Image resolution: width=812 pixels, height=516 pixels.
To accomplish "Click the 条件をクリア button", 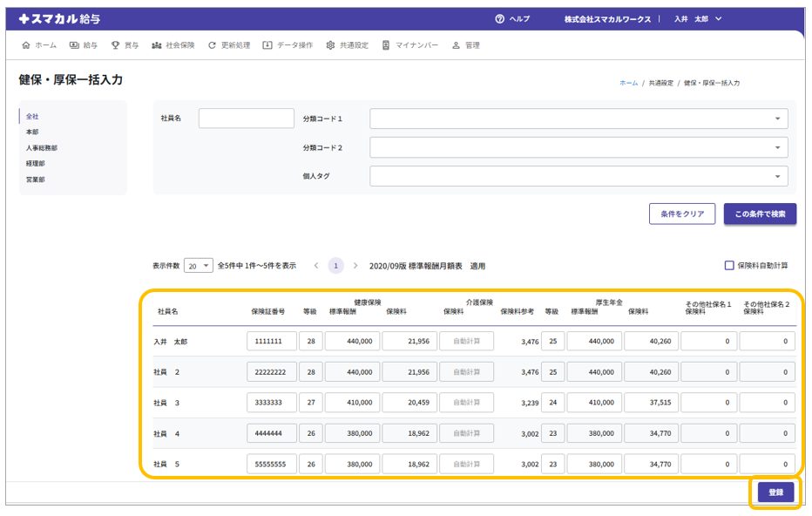I will [x=681, y=214].
